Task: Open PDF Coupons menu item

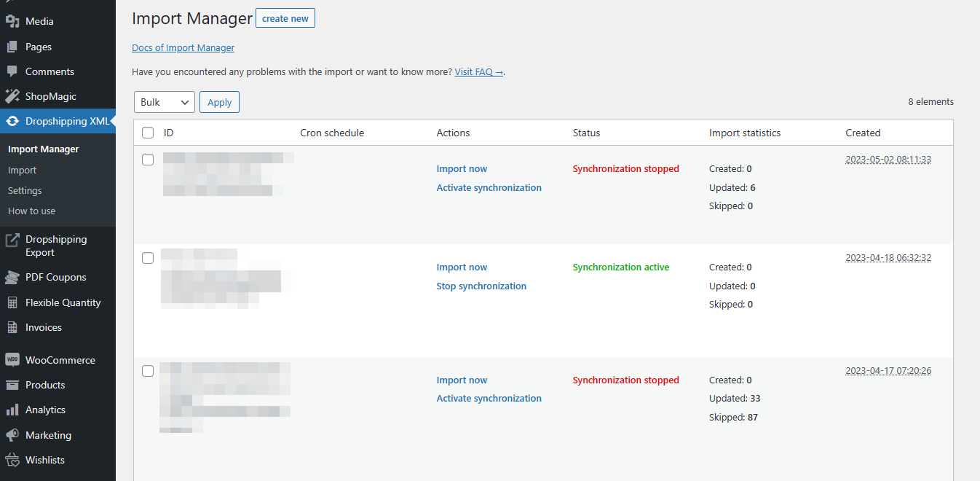Action: coord(58,277)
